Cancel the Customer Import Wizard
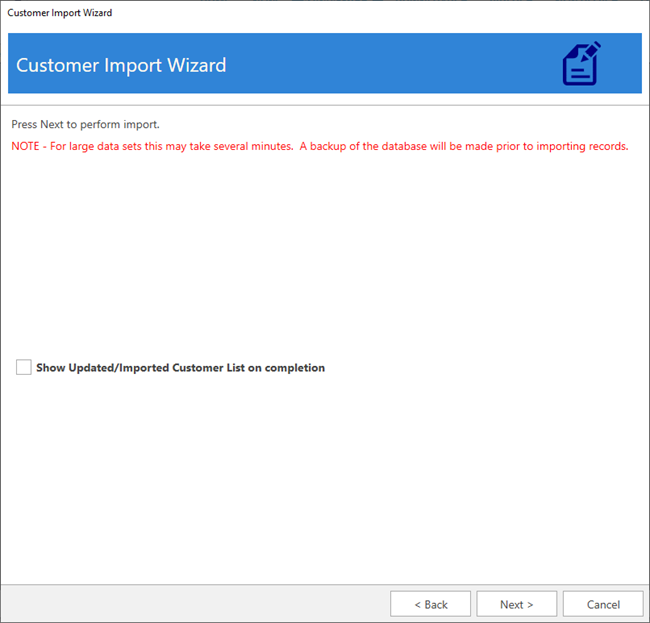Image resolution: width=650 pixels, height=623 pixels. [x=602, y=604]
